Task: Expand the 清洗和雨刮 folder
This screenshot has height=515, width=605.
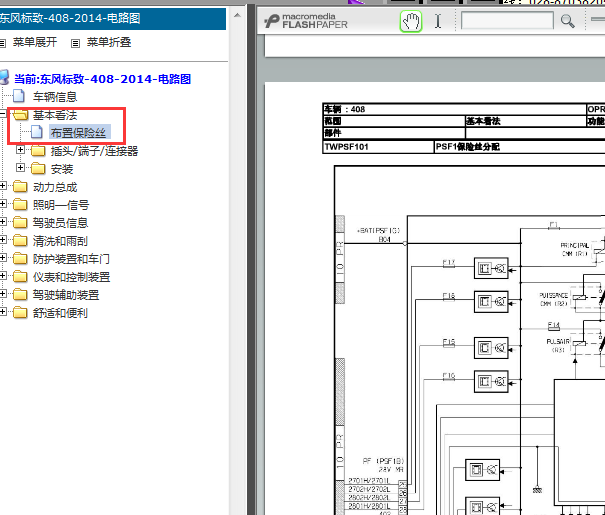Action: [3, 240]
